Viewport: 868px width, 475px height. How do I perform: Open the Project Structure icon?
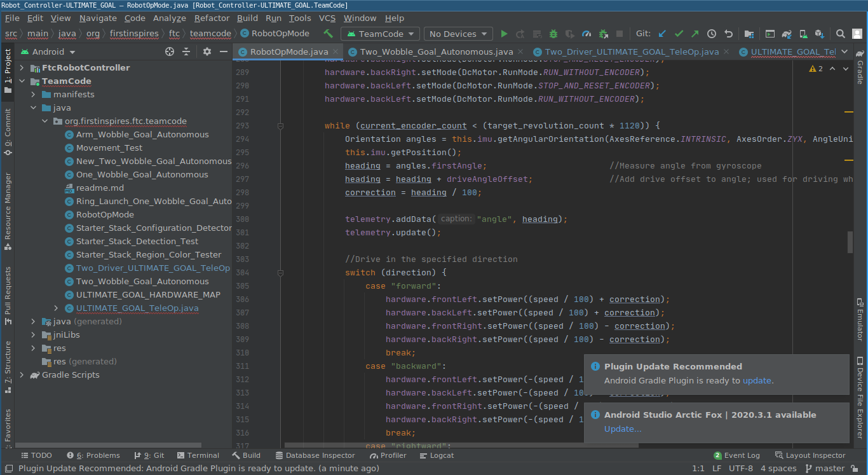pyautogui.click(x=749, y=34)
